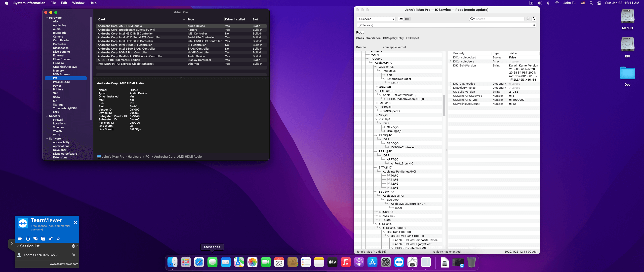Start video in the TeamViewer panel
Viewport: 644px width, 272px height.
(20, 239)
